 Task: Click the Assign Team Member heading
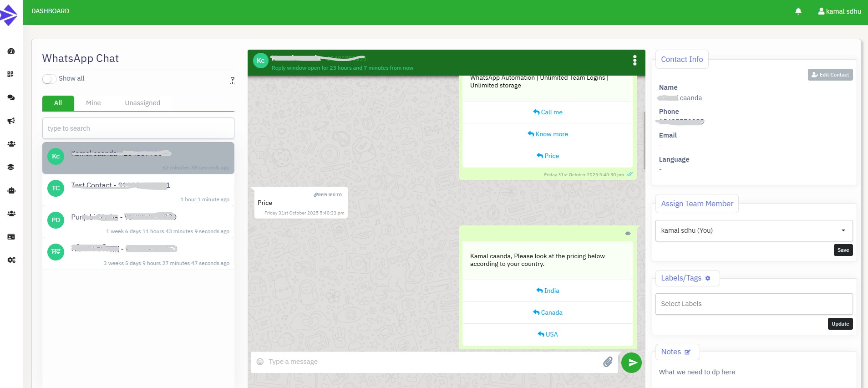pos(697,204)
